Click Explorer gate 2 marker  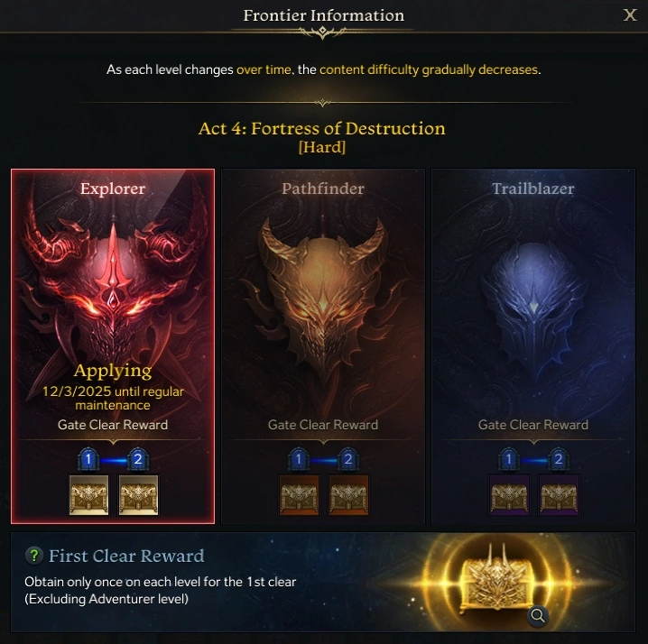tap(137, 459)
